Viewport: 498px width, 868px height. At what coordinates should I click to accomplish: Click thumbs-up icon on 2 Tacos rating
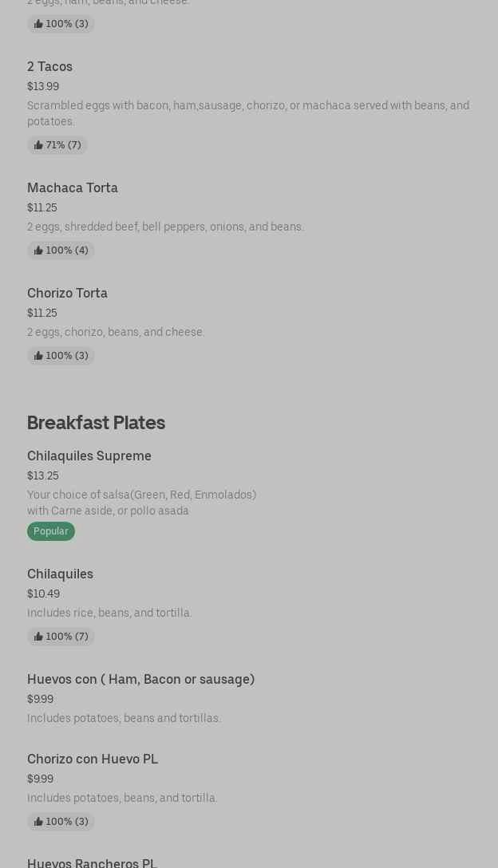pyautogui.click(x=38, y=145)
